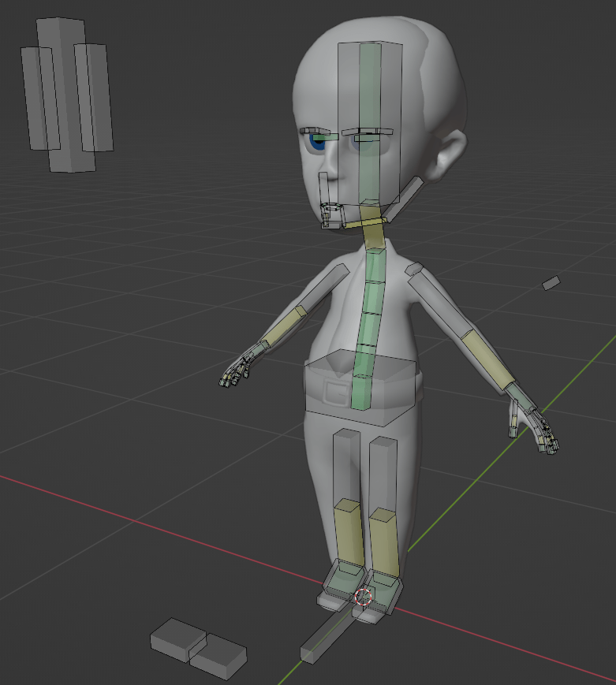
Task: Select the yellow neck bone
Action: click(x=371, y=225)
